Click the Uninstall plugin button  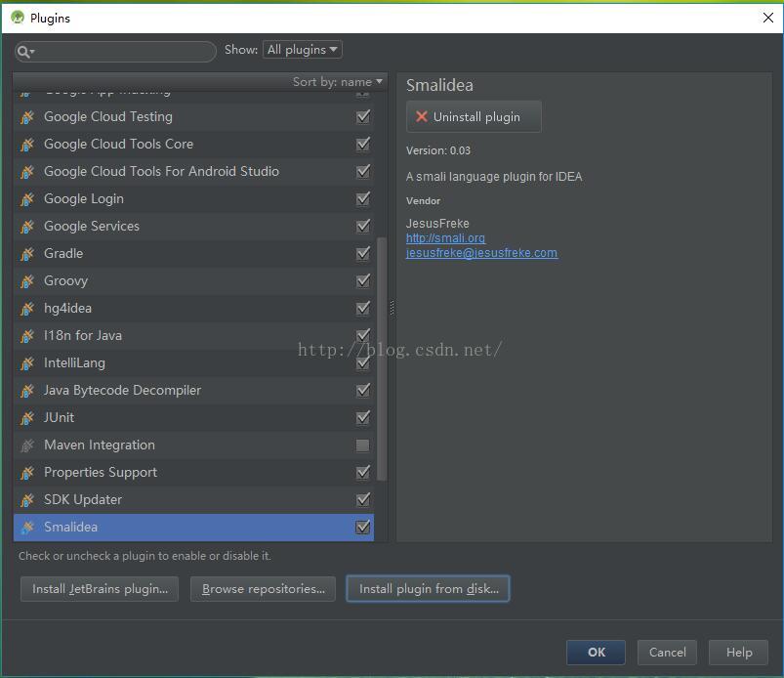pos(474,116)
